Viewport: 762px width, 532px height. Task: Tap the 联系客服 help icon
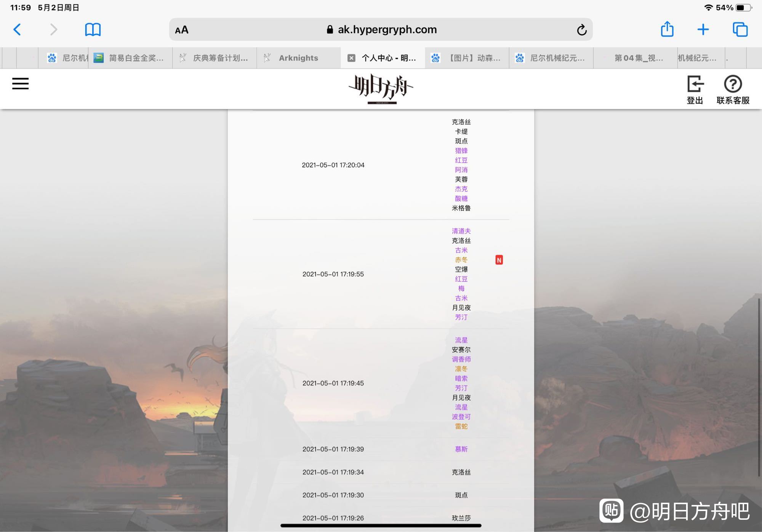click(733, 89)
